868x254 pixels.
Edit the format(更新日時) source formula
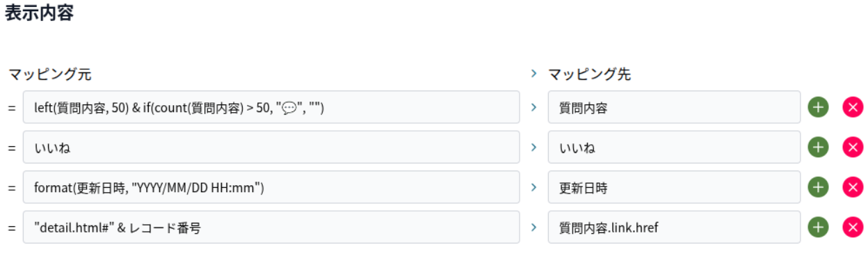[x=271, y=187]
